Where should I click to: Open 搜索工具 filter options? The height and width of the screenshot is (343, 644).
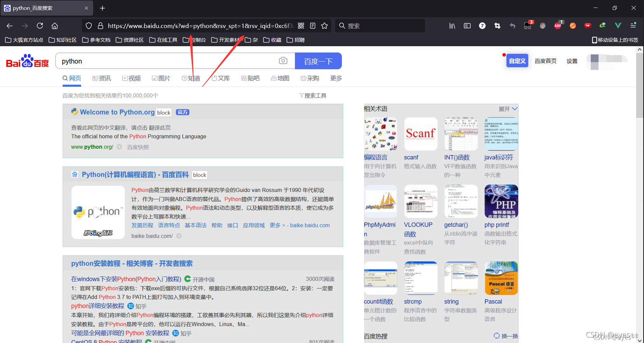313,96
